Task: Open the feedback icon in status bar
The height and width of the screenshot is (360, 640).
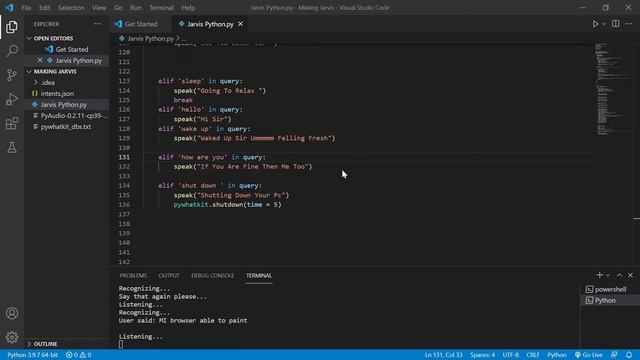Action: coord(614,355)
